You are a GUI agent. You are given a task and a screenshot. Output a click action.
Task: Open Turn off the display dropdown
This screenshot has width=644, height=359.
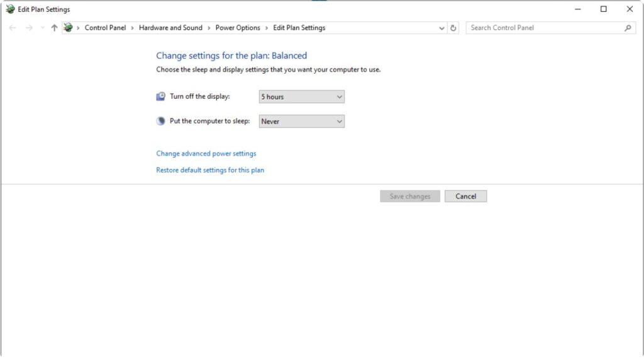(x=301, y=97)
